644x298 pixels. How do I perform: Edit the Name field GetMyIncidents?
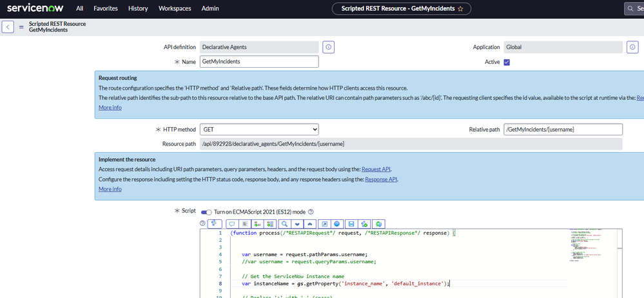pyautogui.click(x=259, y=62)
